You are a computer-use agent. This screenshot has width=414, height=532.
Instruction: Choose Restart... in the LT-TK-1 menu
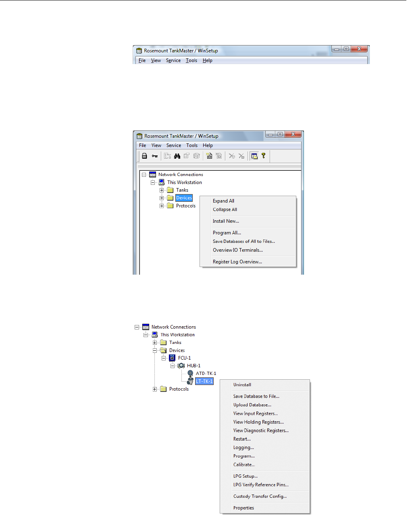tap(265, 439)
